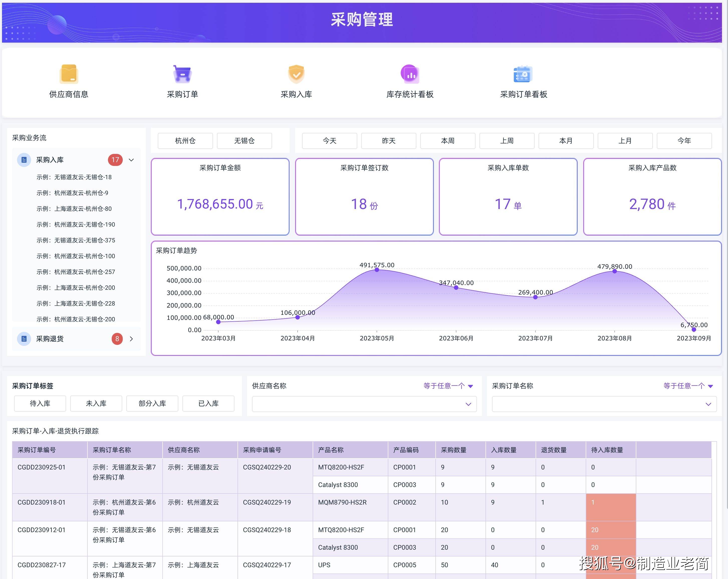The image size is (728, 579).
Task: Open 示例：杭州道友云-无锡仓-190 entry
Action: 76,224
